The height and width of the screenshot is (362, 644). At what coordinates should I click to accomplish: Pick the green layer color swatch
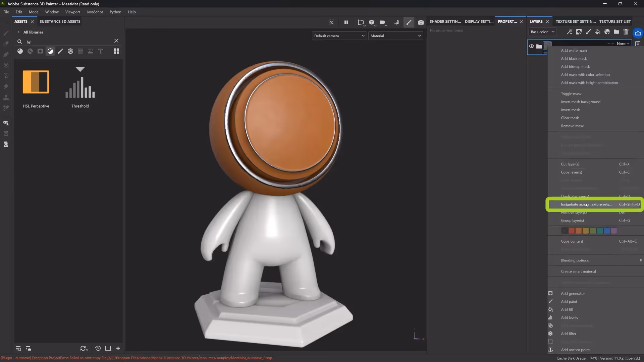[593, 231]
